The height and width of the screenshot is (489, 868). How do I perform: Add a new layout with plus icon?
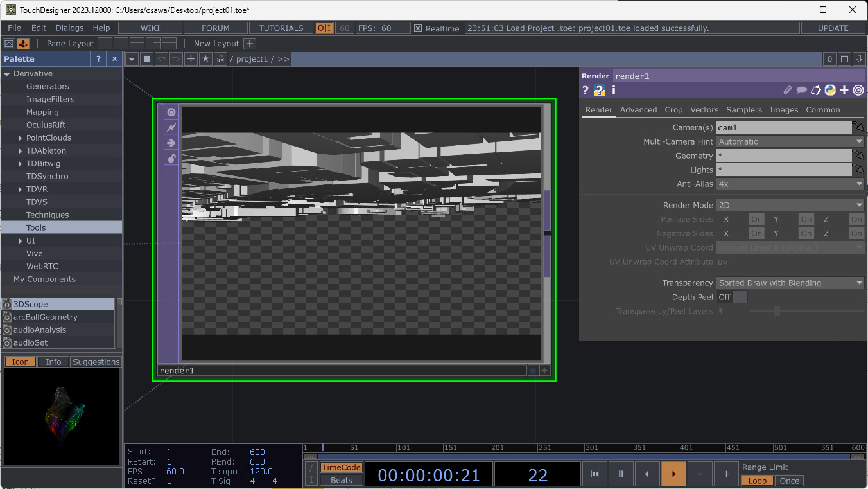(250, 43)
